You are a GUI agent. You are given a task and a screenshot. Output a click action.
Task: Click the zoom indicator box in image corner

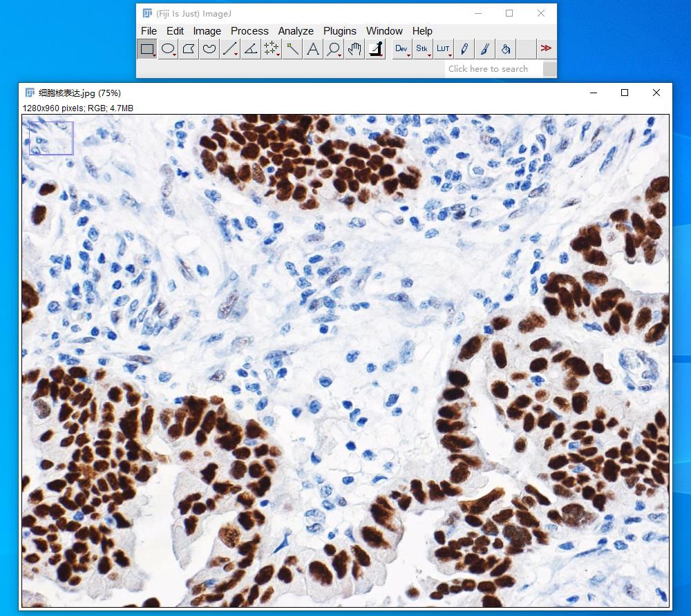tap(50, 138)
